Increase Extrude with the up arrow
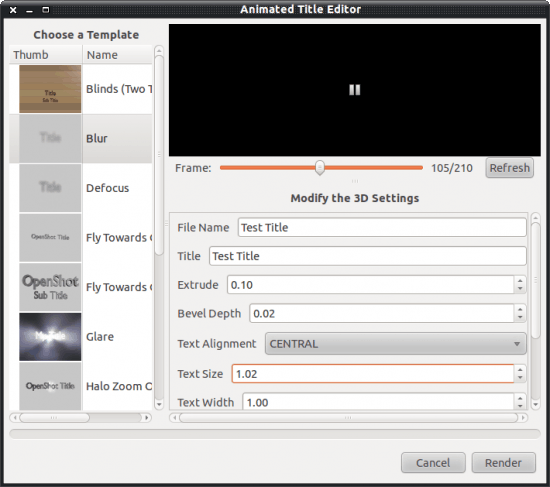The height and width of the screenshot is (487, 550). (x=520, y=280)
